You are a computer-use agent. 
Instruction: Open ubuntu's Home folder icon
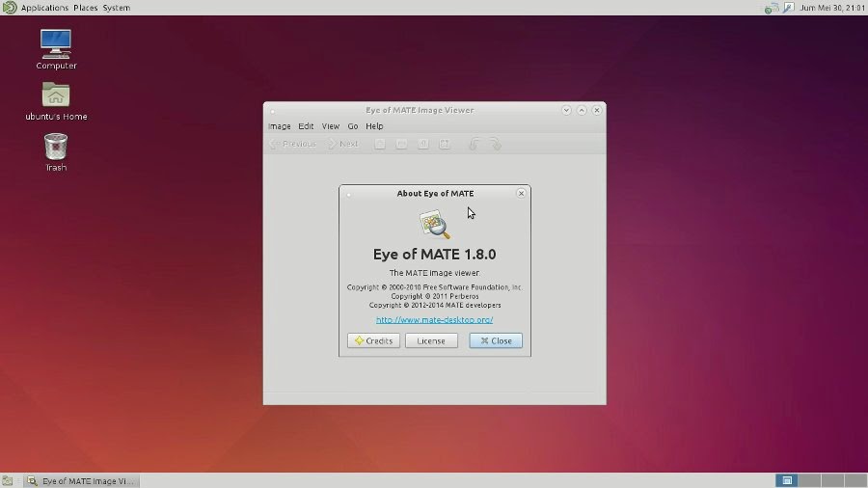56,101
